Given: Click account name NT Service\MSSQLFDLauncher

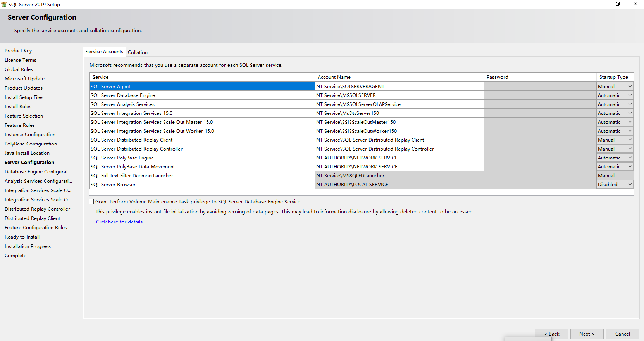Looking at the screenshot, I should pyautogui.click(x=399, y=175).
